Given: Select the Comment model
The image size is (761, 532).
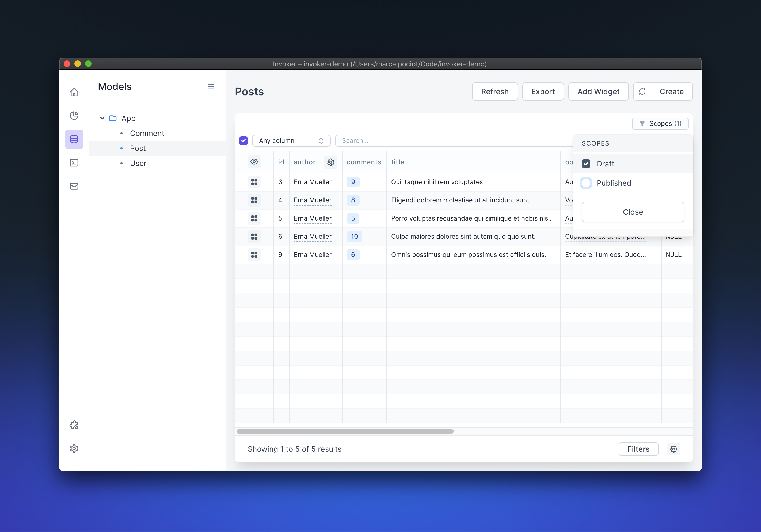Looking at the screenshot, I should pos(147,133).
